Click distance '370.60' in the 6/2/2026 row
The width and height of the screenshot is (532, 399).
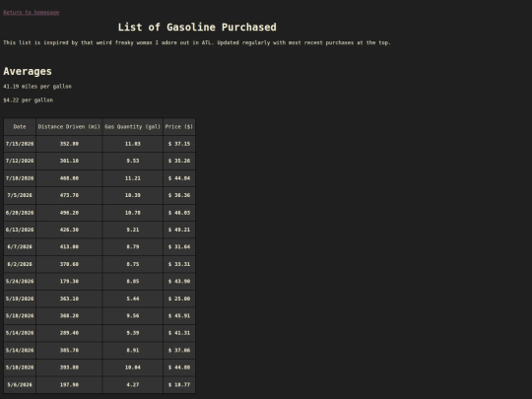click(69, 264)
